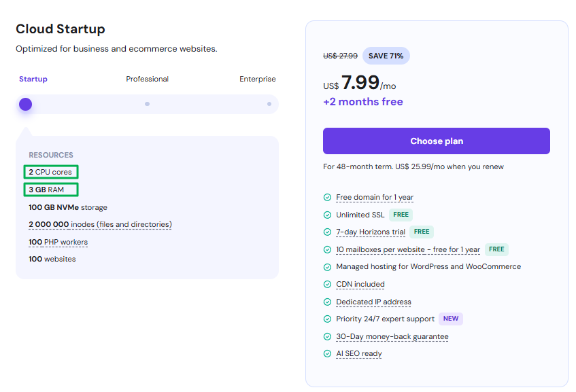
Task: Click the Dedicated IP address link
Action: click(373, 302)
